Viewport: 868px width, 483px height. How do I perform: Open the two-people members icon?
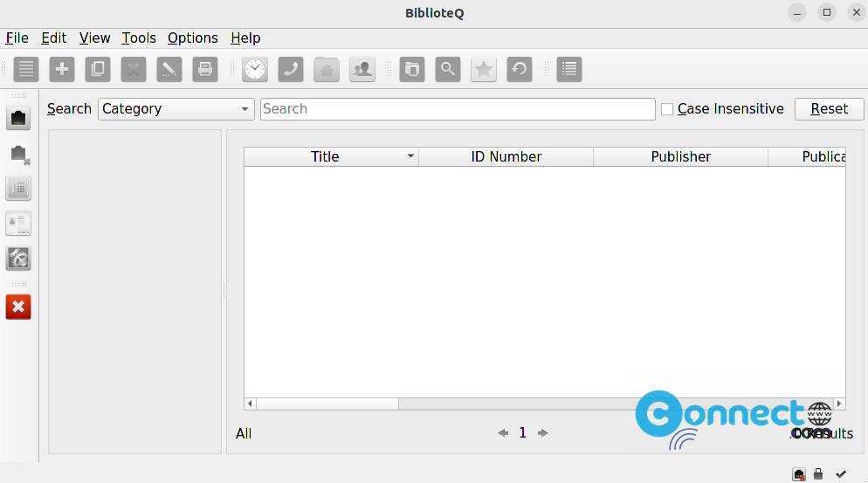coord(362,69)
